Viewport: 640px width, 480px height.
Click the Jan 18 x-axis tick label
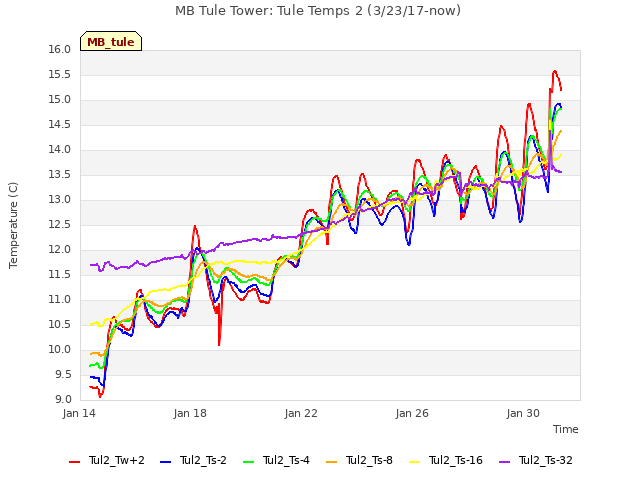click(190, 413)
